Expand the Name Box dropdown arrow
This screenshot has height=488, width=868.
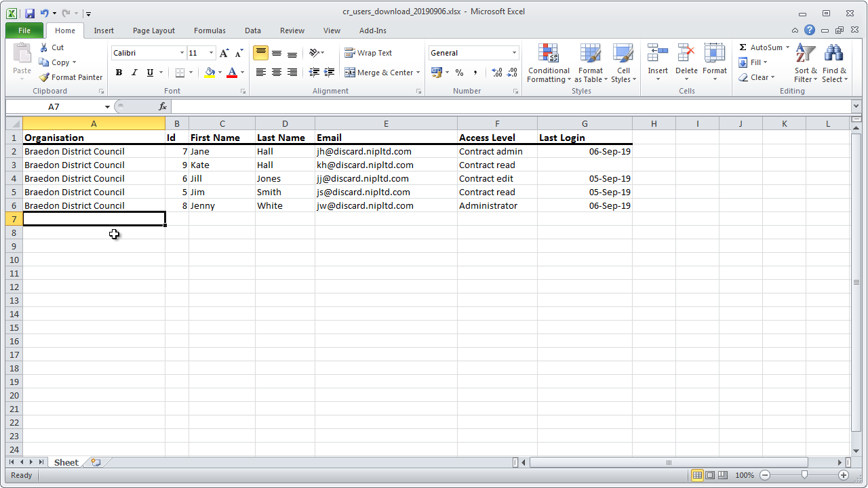pos(107,107)
